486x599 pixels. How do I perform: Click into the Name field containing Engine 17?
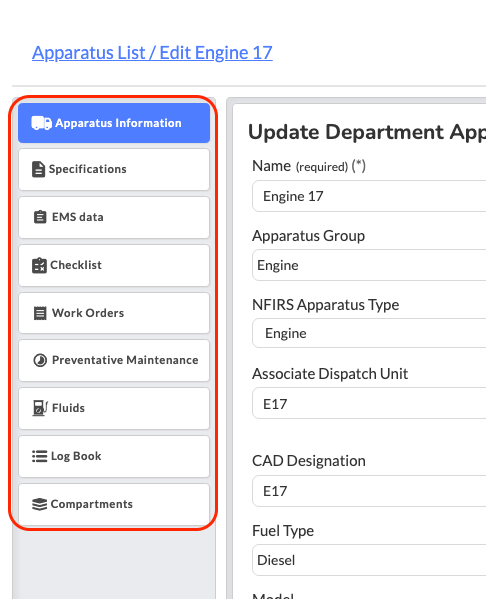(369, 196)
